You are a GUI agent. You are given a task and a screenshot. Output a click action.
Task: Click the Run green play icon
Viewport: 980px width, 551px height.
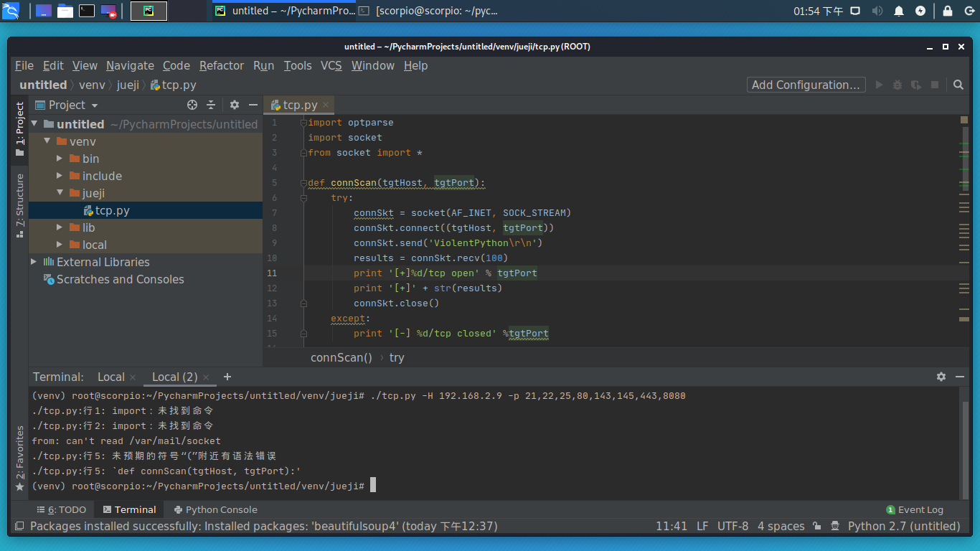[879, 85]
